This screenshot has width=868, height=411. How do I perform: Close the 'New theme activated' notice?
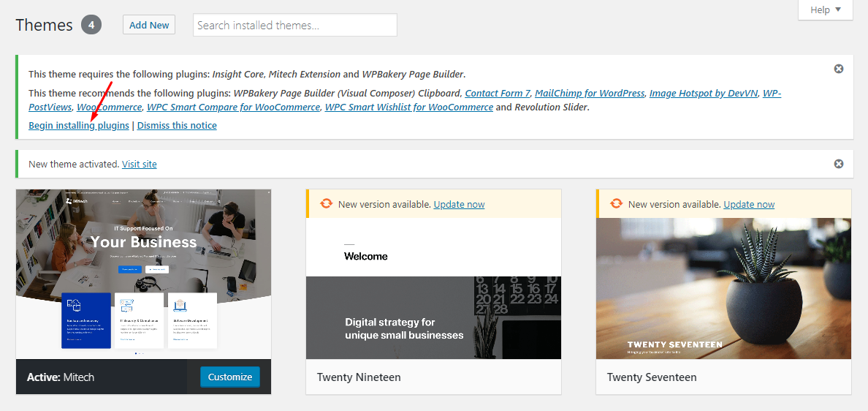(x=839, y=163)
